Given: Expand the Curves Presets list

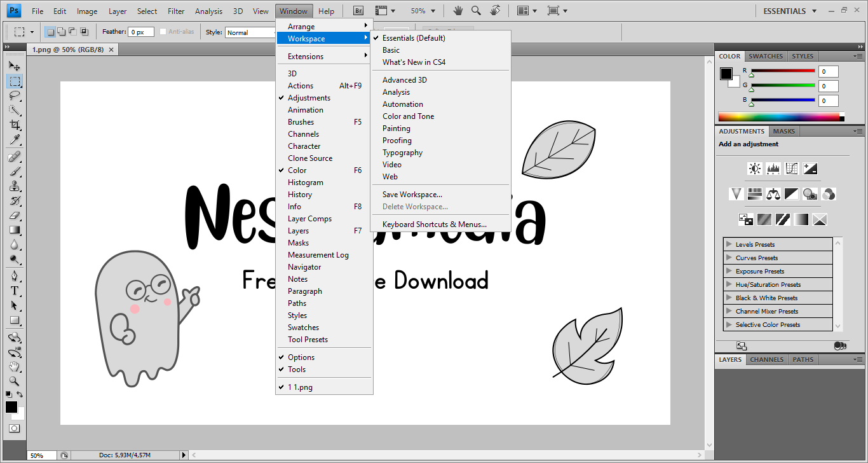Looking at the screenshot, I should pos(729,258).
